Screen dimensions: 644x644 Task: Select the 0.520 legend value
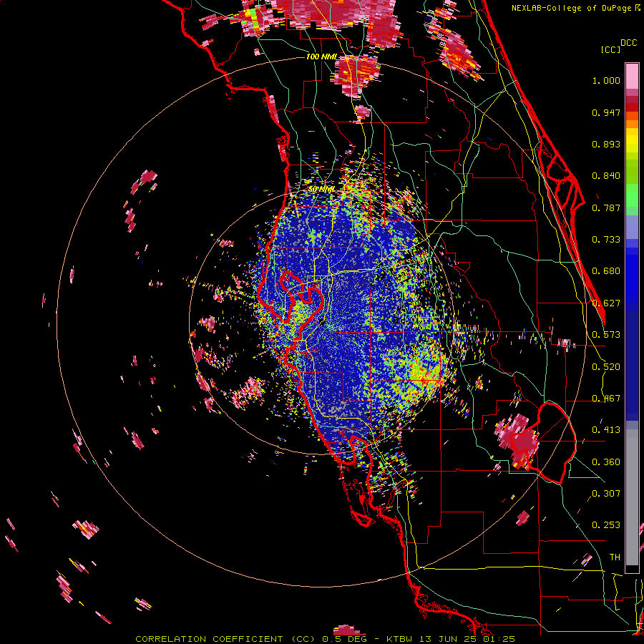606,367
